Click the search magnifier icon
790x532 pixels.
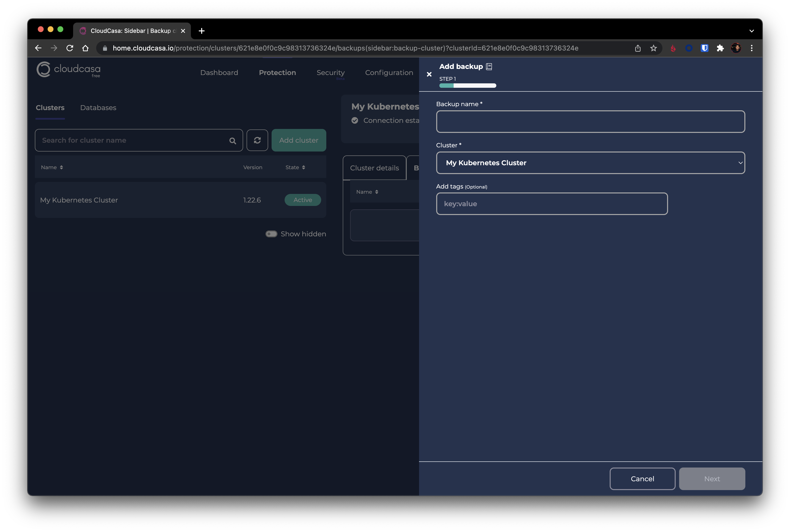pos(232,140)
